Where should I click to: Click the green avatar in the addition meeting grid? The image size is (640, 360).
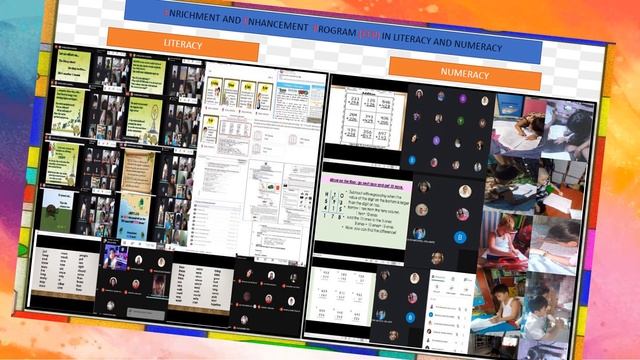[x=460, y=120]
